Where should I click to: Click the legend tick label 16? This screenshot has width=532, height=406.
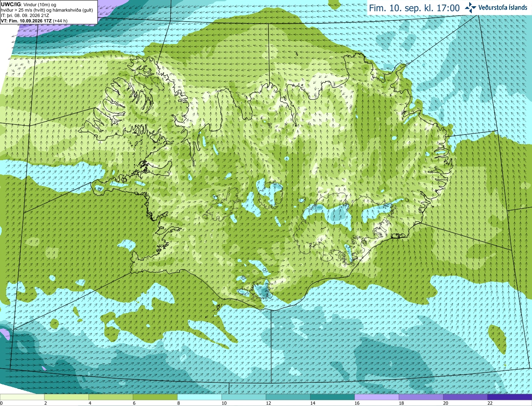pyautogui.click(x=357, y=403)
